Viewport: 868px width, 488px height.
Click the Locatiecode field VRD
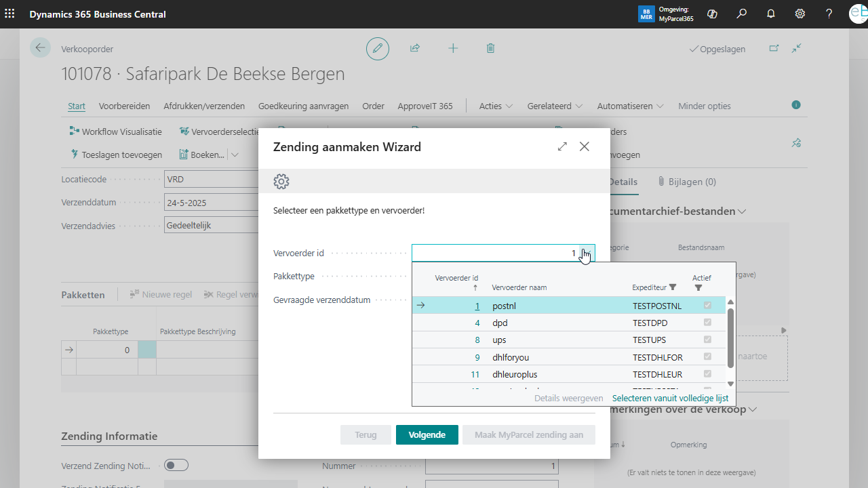pyautogui.click(x=212, y=180)
